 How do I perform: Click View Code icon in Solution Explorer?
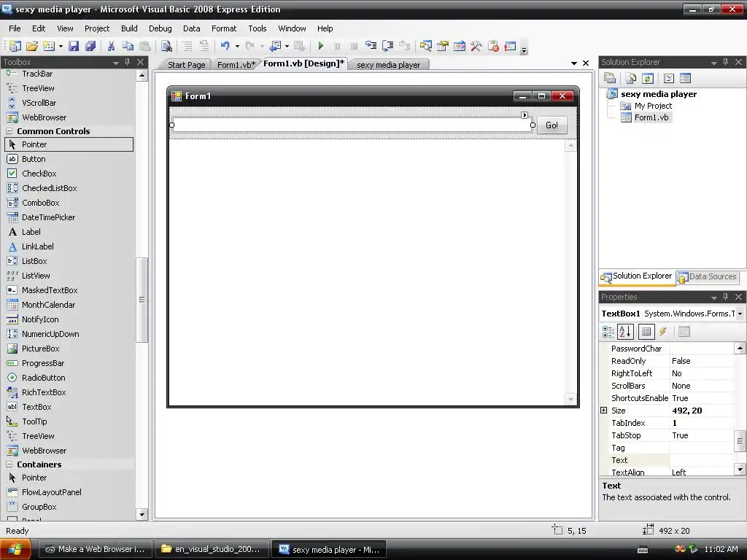point(668,78)
